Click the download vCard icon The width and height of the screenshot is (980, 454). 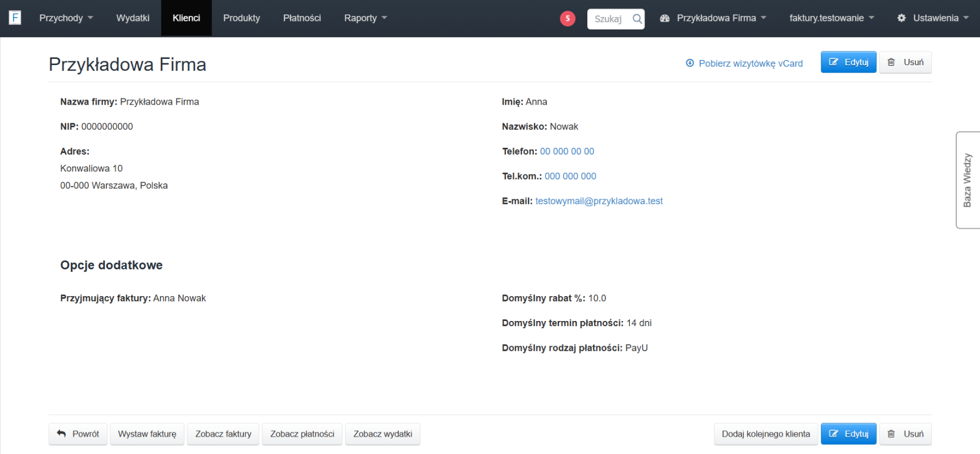(x=690, y=63)
